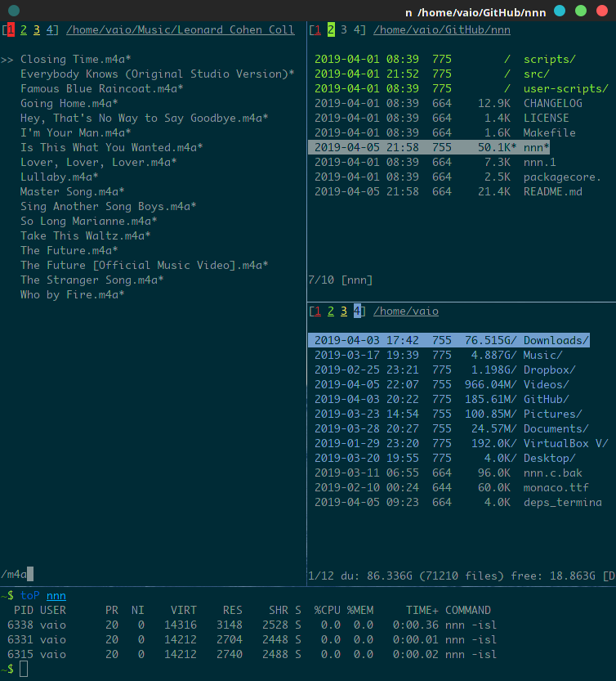616x681 pixels.
Task: Select the highlighted nnn* executable row
Action: pyautogui.click(x=429, y=148)
